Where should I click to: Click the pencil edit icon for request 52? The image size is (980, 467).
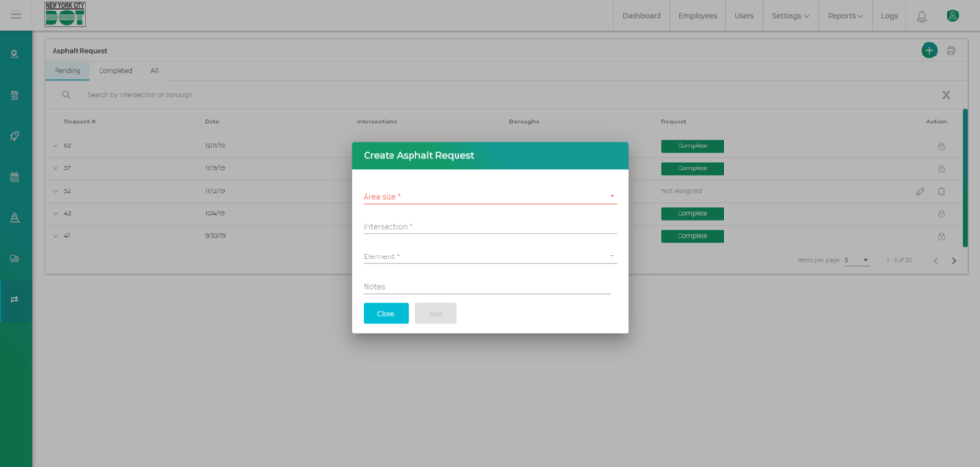920,191
